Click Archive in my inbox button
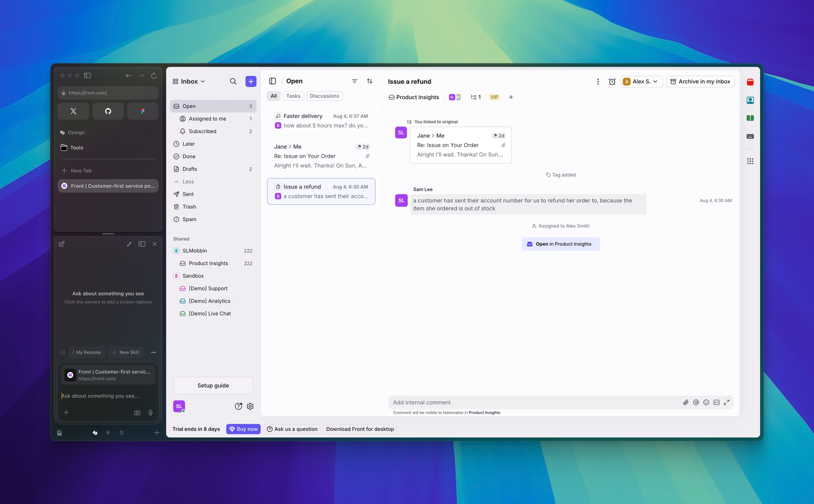 (700, 82)
